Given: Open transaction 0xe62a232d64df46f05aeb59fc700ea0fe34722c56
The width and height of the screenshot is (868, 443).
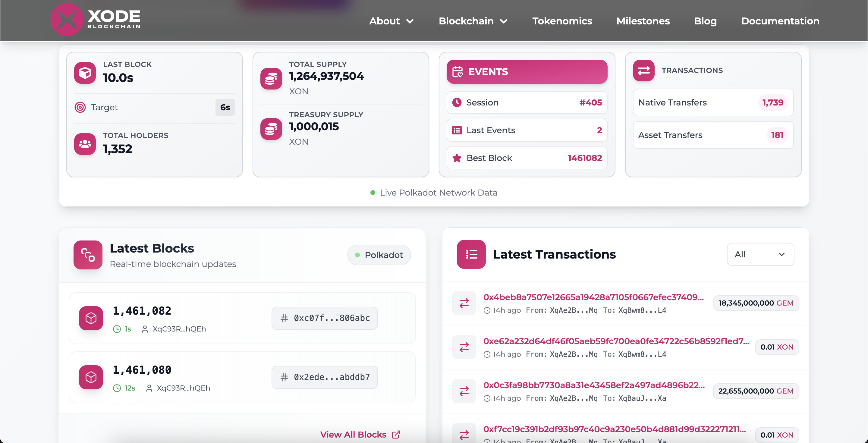Looking at the screenshot, I should (x=616, y=341).
